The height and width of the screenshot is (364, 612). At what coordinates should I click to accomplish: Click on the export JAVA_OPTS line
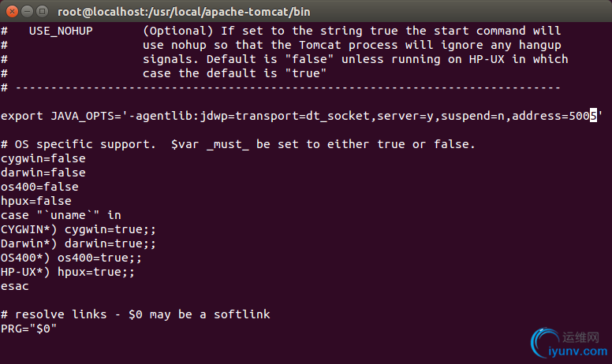coord(302,116)
